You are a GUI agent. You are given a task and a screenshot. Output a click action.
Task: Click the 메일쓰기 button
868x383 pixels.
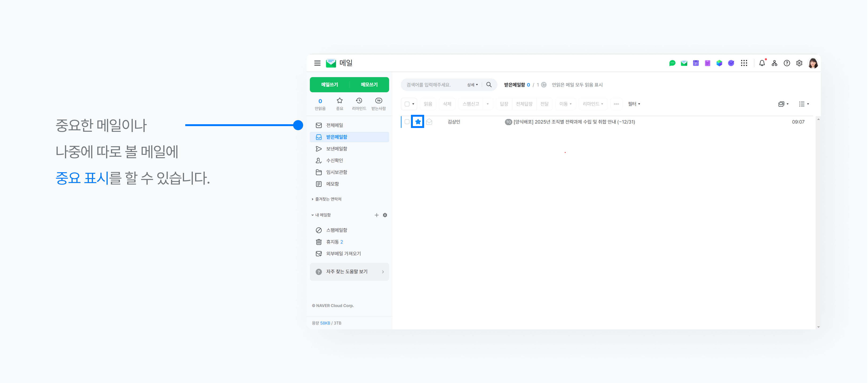click(329, 85)
